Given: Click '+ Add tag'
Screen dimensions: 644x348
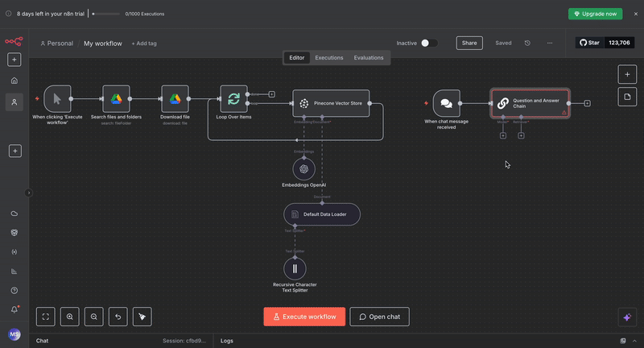Looking at the screenshot, I should [144, 43].
